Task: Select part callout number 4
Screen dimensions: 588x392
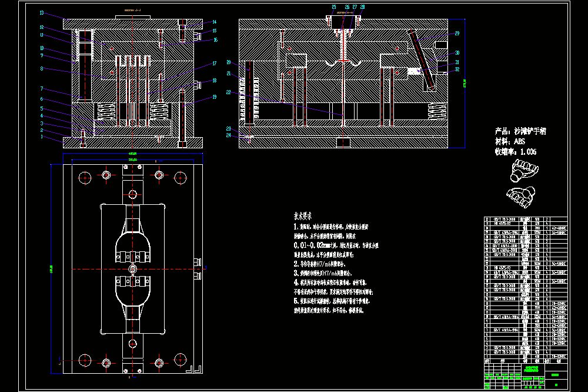Action: [x=42, y=115]
